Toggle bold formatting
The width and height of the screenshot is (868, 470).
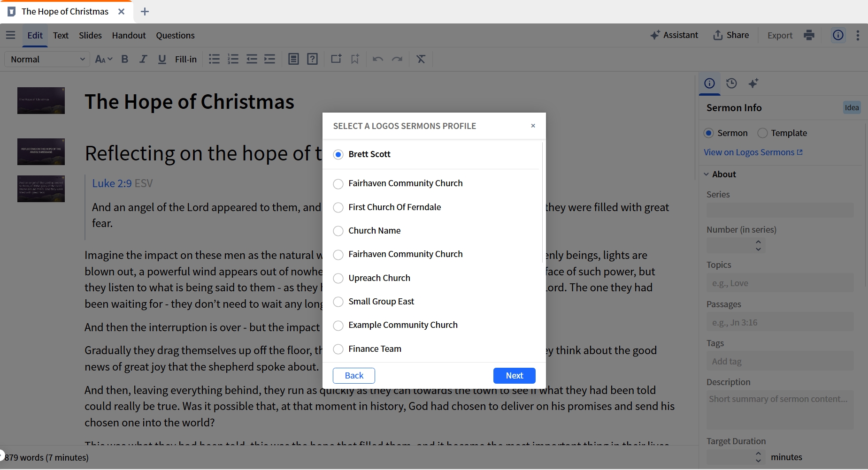click(x=124, y=59)
